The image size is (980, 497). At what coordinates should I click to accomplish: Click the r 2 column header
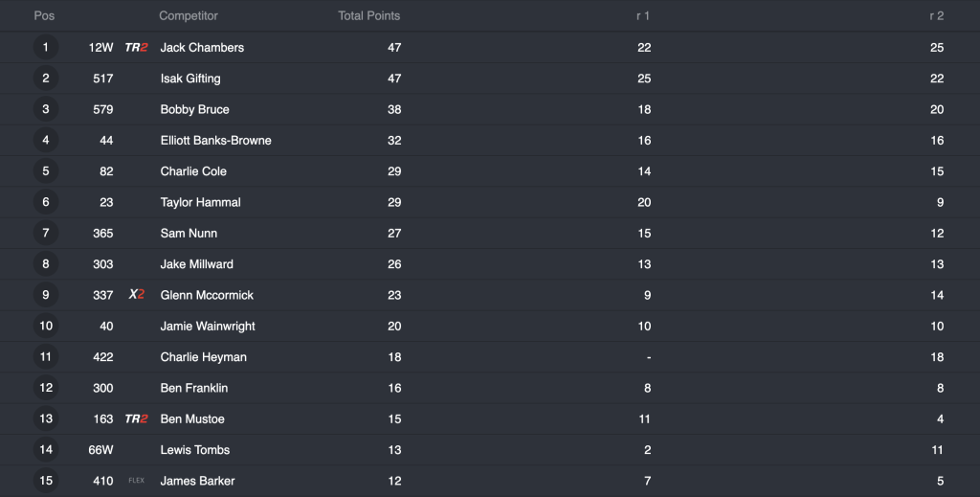(937, 16)
